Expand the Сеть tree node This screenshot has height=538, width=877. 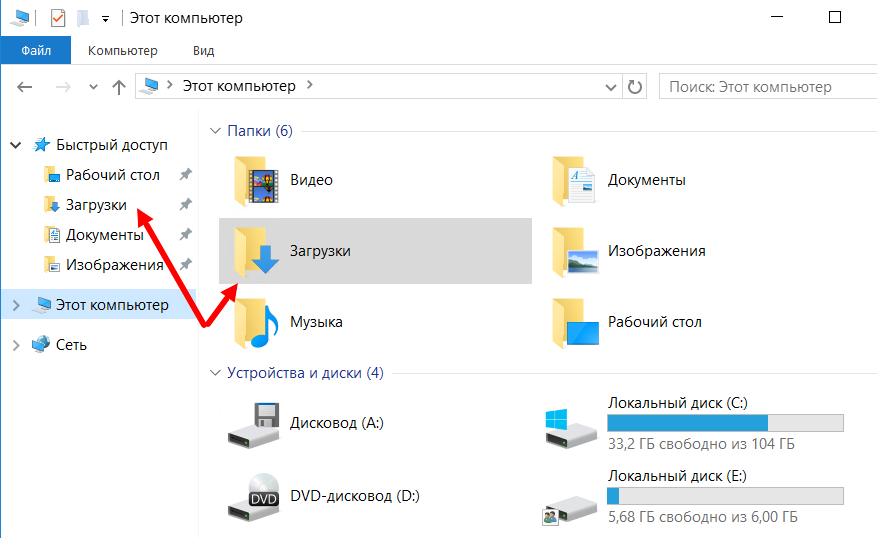point(16,345)
